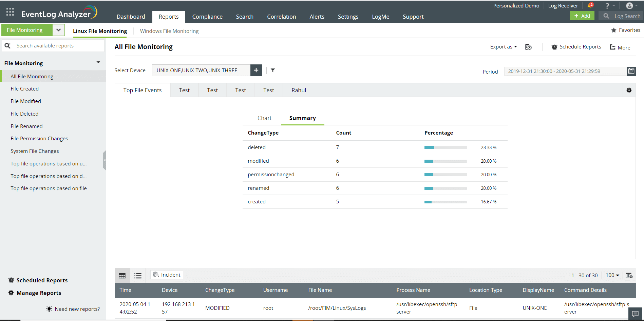Switch to the Chart tab
Viewport: 644px width, 321px height.
click(264, 118)
